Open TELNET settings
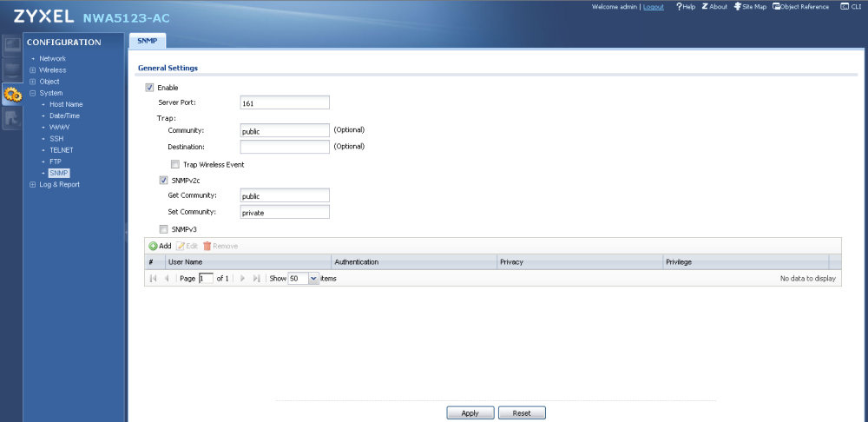The width and height of the screenshot is (868, 422). coord(61,150)
